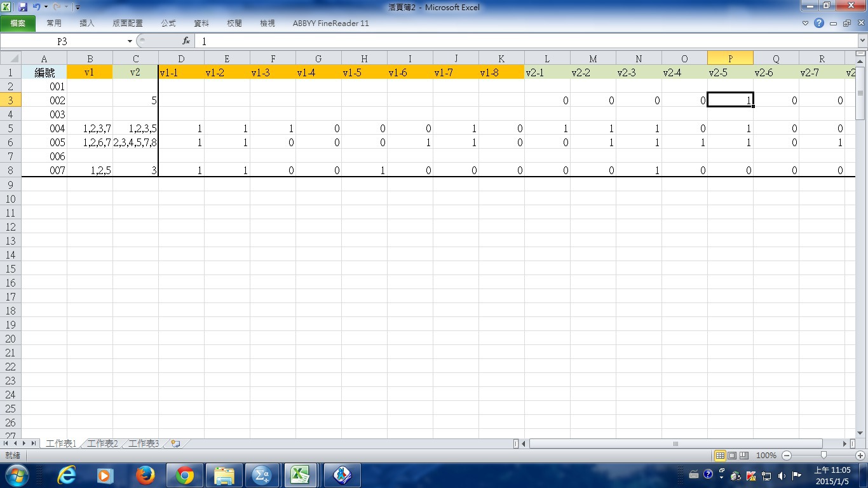Select row 5 header

pos(11,128)
